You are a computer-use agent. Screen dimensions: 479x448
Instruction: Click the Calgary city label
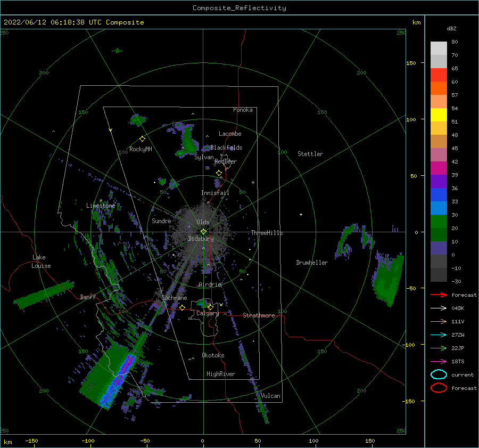click(x=208, y=313)
